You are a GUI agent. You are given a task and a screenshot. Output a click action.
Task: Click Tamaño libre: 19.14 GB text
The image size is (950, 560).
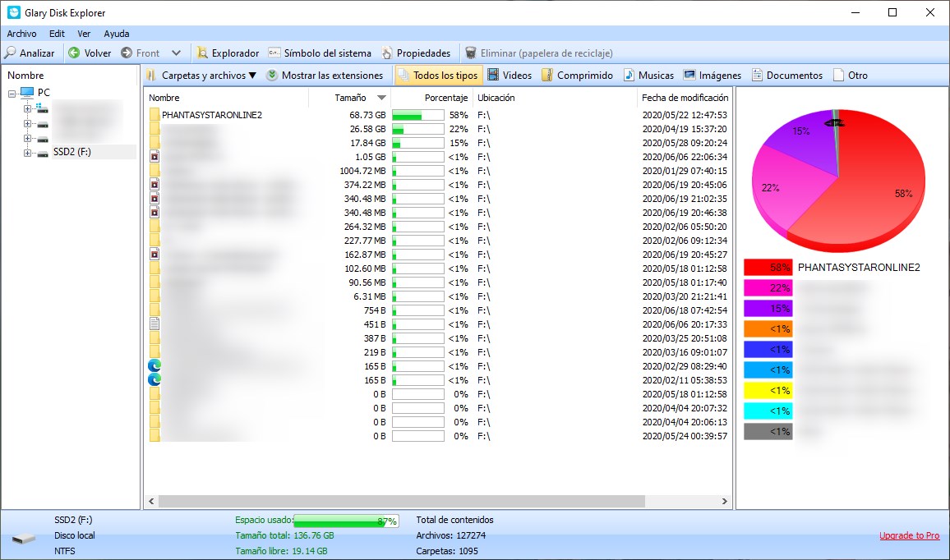coord(281,551)
